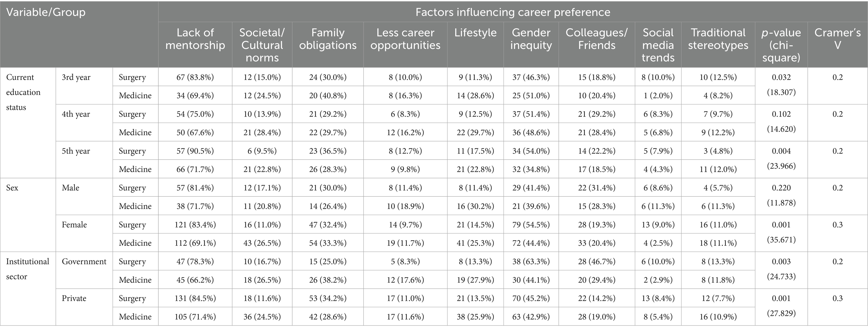
Task: Click the 0.001 (27.829) p-value cell
Action: coord(781,306)
